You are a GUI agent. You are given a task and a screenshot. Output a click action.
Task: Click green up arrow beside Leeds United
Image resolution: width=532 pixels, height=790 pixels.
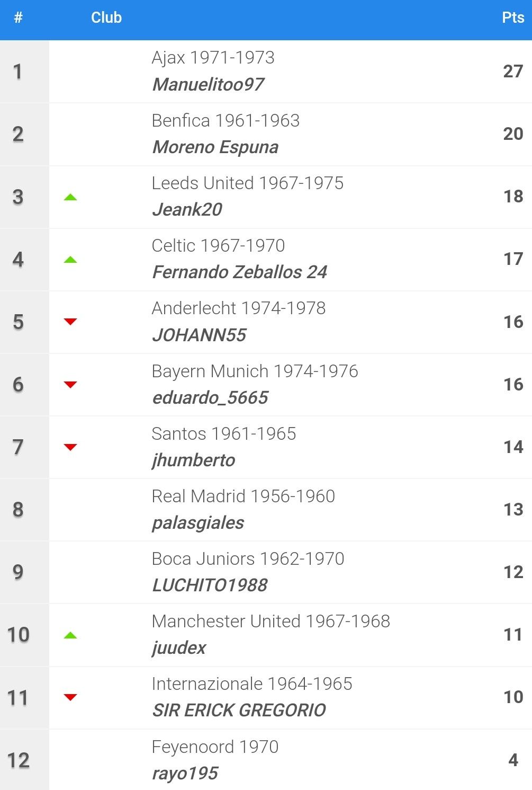coord(70,197)
